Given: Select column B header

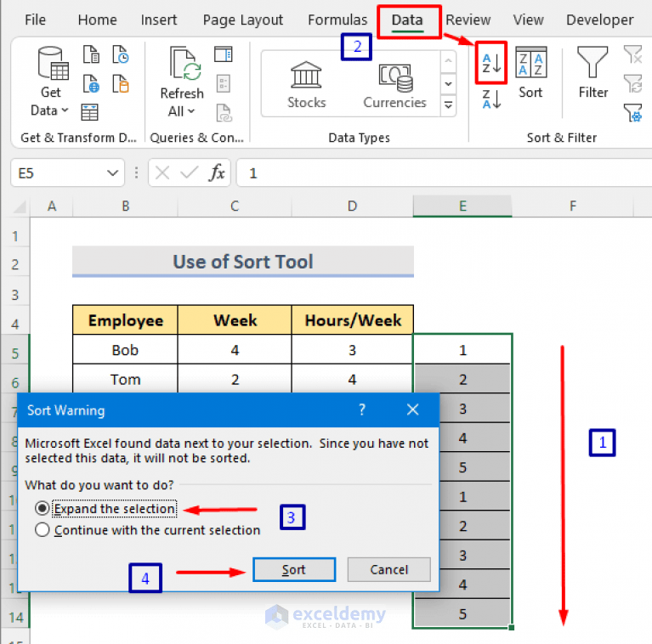Looking at the screenshot, I should tap(125, 206).
